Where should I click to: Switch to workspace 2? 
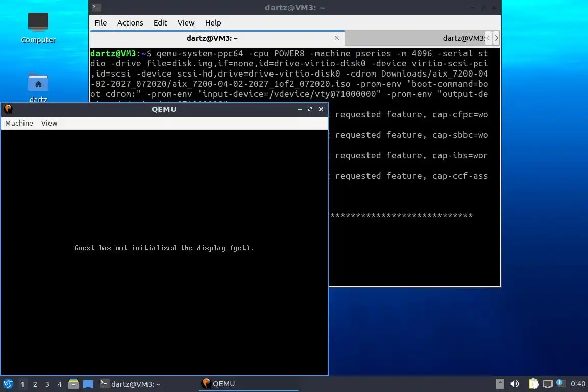[35, 384]
